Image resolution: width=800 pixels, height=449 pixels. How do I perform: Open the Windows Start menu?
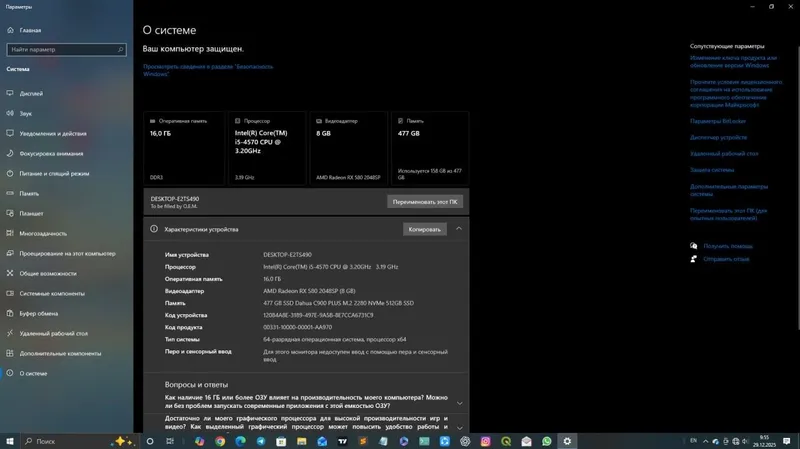(10, 441)
